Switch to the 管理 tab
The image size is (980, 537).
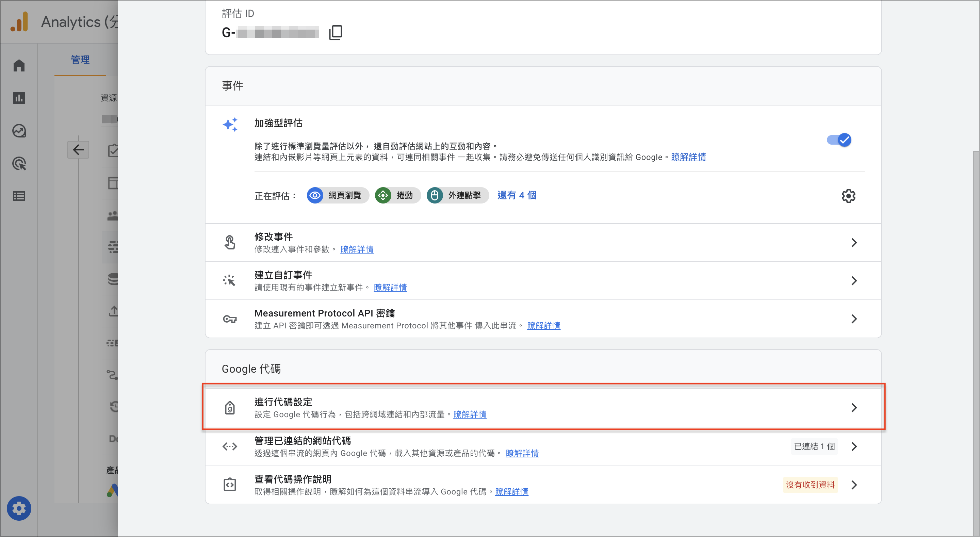[x=80, y=60]
